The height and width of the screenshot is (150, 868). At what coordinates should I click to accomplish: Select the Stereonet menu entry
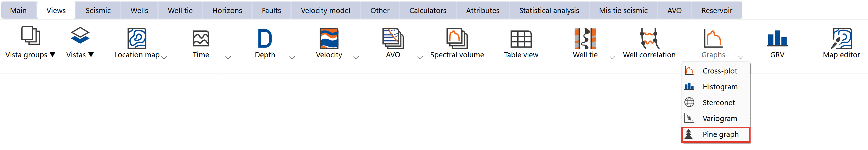pos(718,103)
